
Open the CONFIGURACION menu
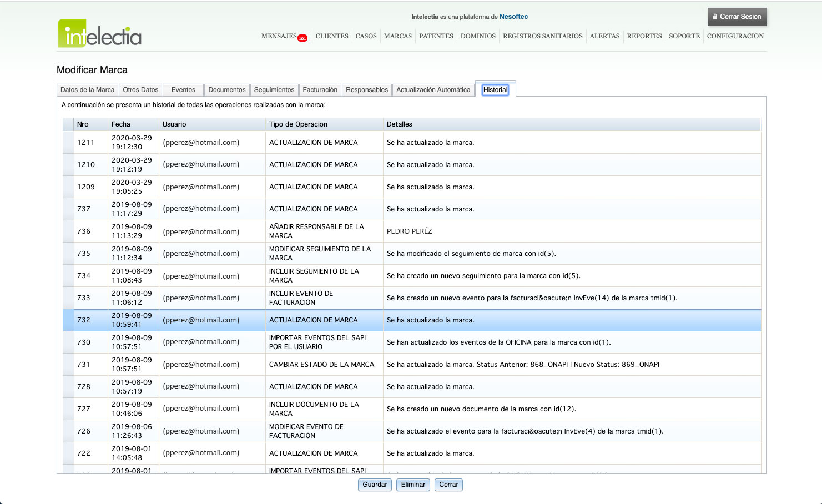click(x=735, y=36)
